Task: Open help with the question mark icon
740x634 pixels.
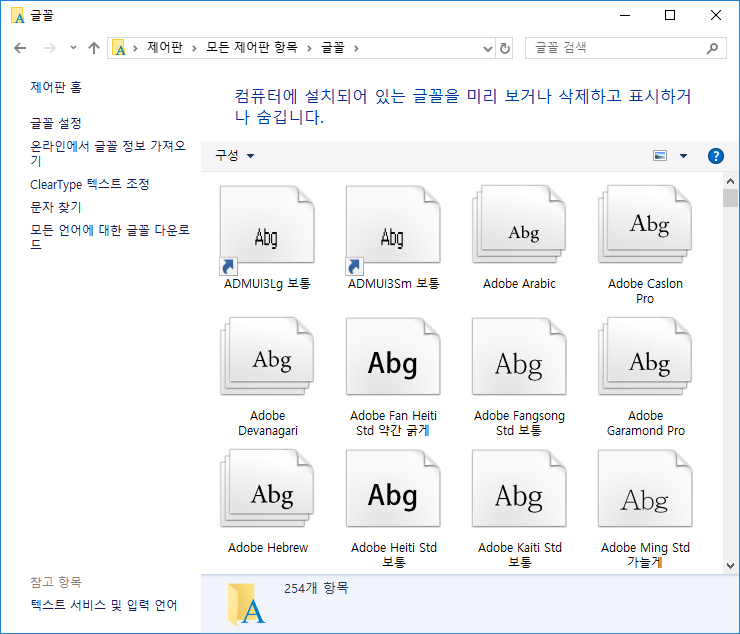Action: 715,156
